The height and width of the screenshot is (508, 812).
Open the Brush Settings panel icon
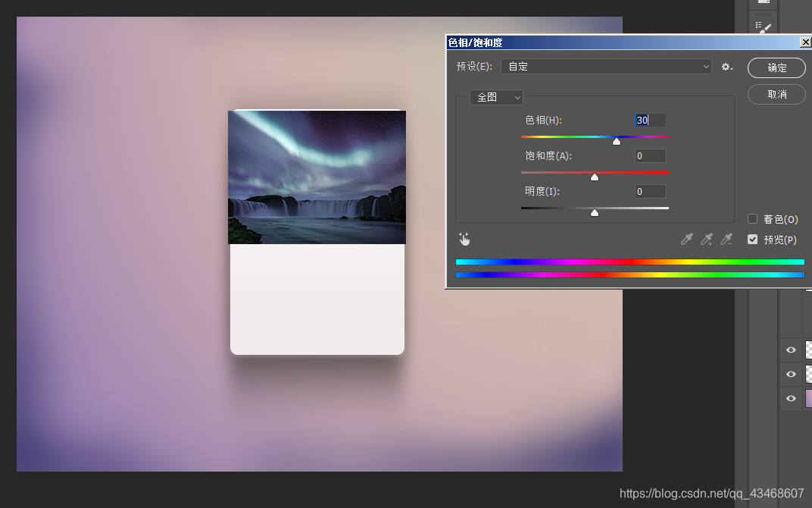tap(764, 26)
